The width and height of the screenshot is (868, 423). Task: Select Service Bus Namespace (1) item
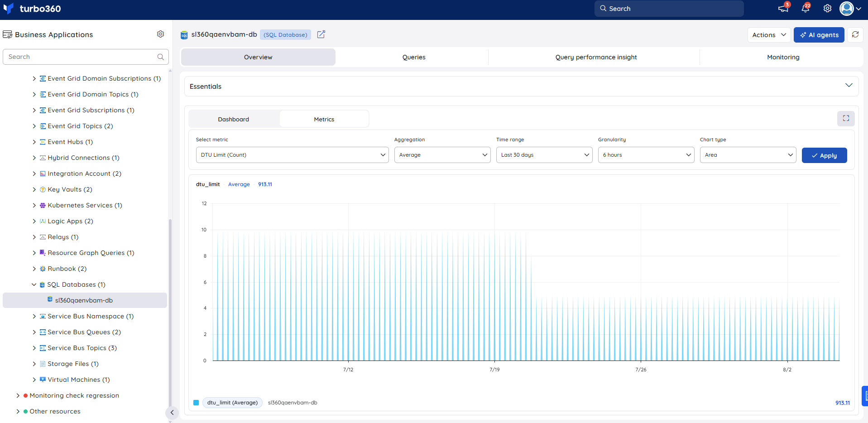[x=91, y=316]
